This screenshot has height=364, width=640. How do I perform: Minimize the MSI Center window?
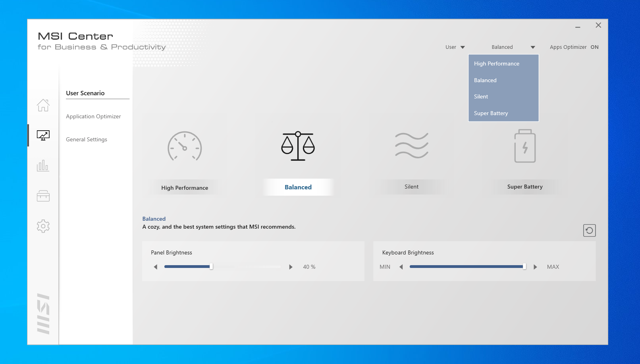(578, 27)
